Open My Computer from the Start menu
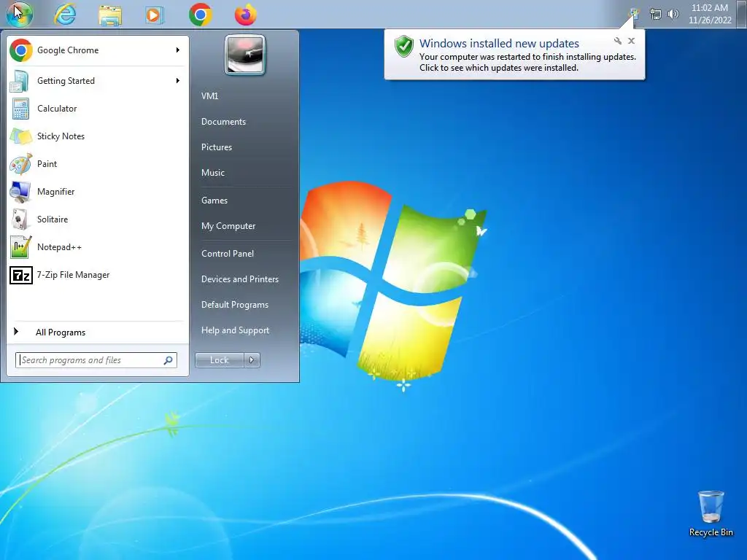This screenshot has height=560, width=747. 228,226
